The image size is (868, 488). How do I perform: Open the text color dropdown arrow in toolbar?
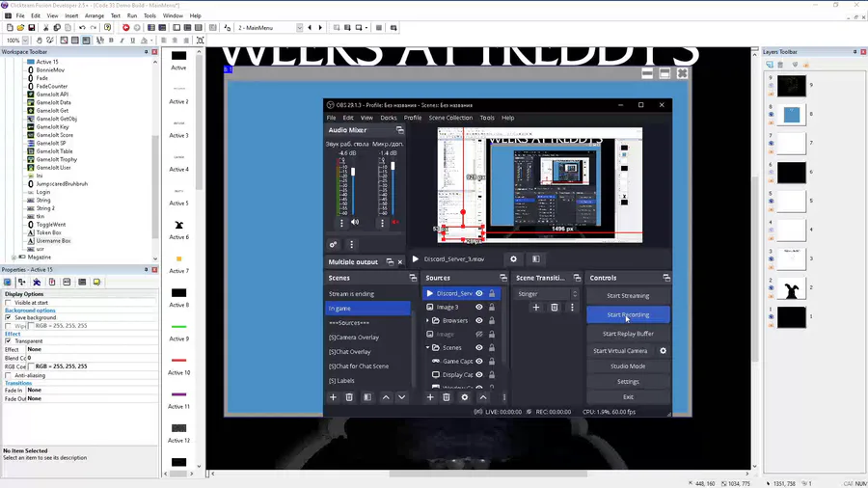[151, 41]
